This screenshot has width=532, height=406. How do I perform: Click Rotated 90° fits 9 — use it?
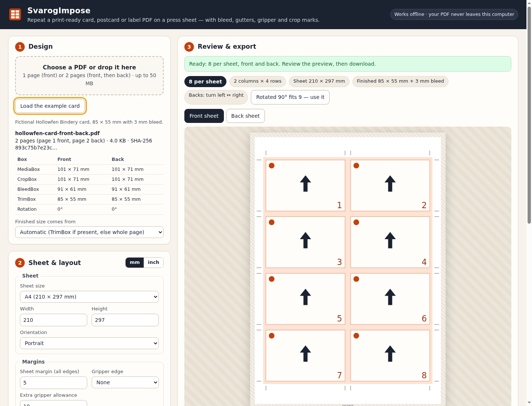click(290, 97)
